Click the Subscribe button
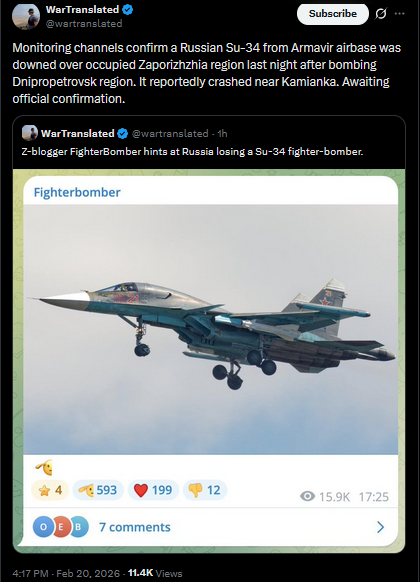420x582 pixels. [x=332, y=14]
